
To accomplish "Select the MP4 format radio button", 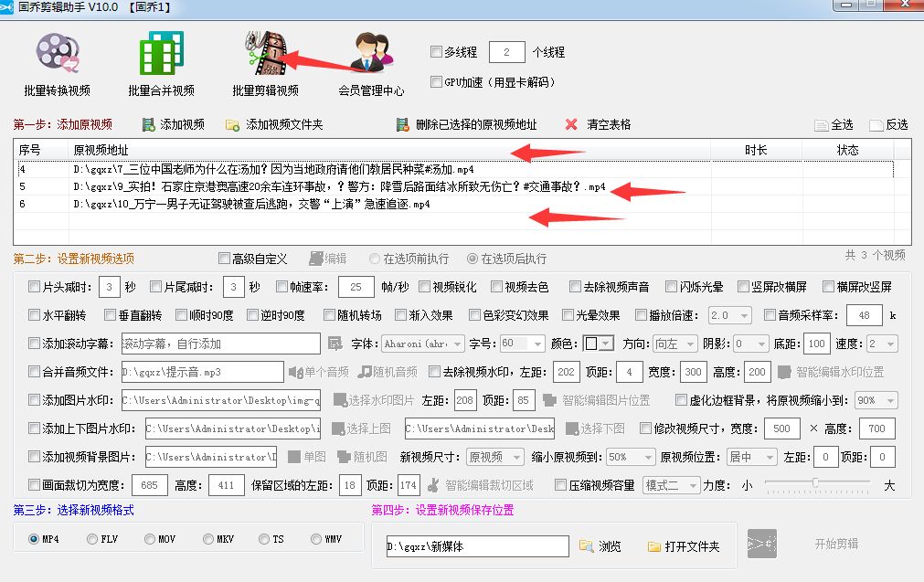I will tap(34, 539).
